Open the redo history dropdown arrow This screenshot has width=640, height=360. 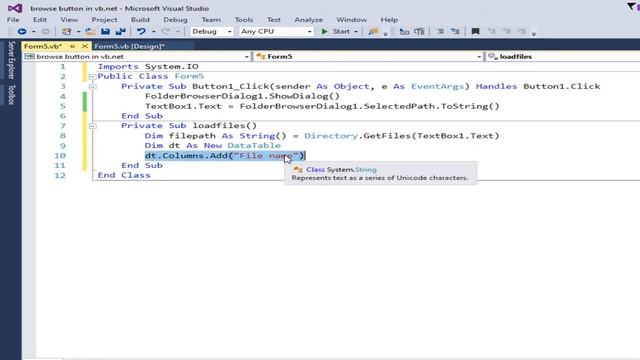tap(178, 31)
